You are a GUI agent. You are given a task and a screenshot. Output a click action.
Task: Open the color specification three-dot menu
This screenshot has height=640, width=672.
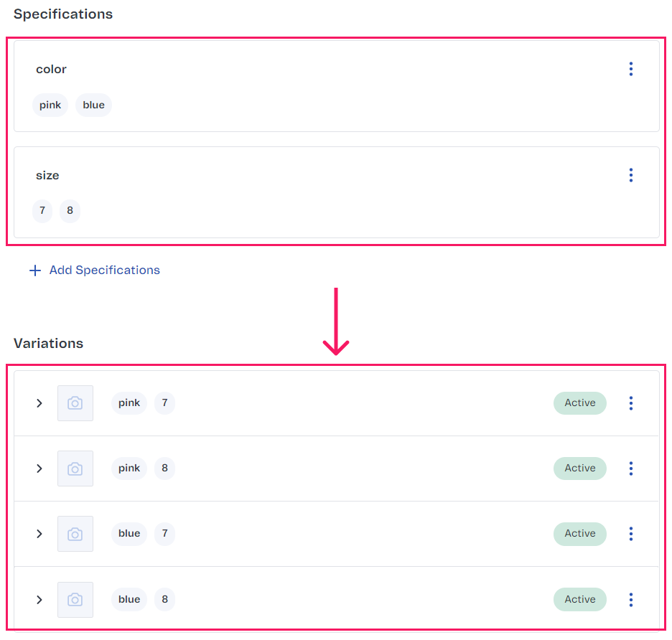pyautogui.click(x=631, y=69)
